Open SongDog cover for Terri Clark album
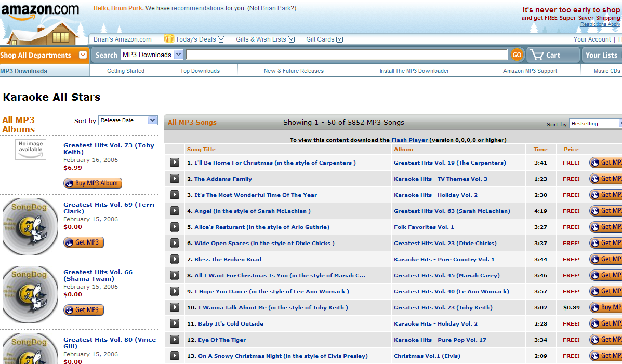 click(30, 227)
